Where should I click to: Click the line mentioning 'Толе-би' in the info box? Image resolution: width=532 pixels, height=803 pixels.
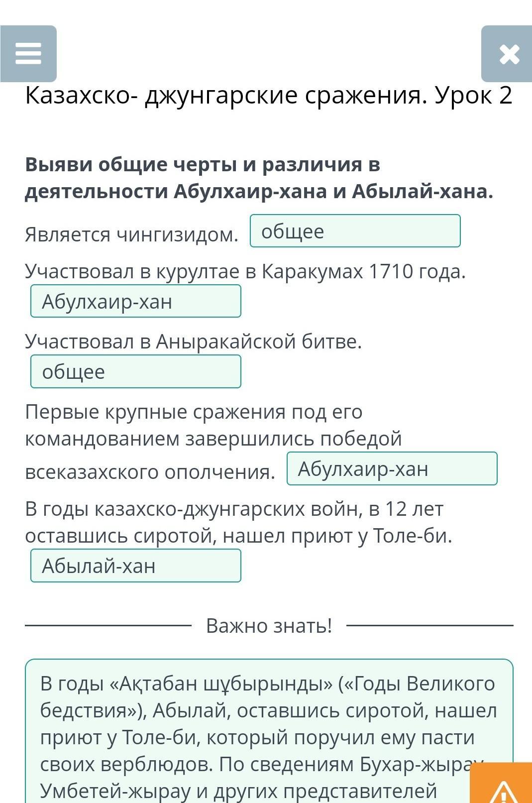(x=257, y=737)
